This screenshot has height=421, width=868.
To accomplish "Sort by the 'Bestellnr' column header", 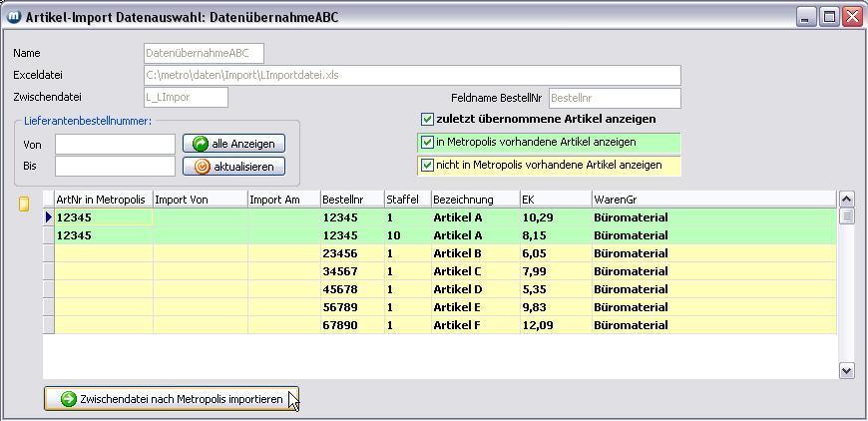I will [351, 200].
